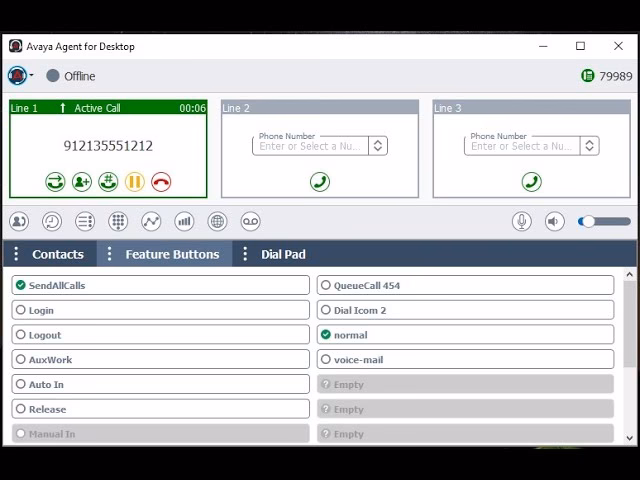Viewport: 640px width, 480px height.
Task: Open the voicemail icon
Action: (250, 222)
